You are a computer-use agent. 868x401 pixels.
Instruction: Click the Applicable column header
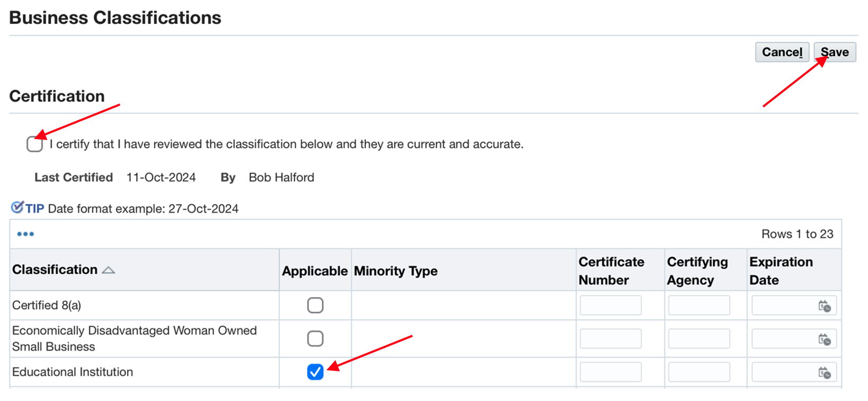[x=315, y=271]
